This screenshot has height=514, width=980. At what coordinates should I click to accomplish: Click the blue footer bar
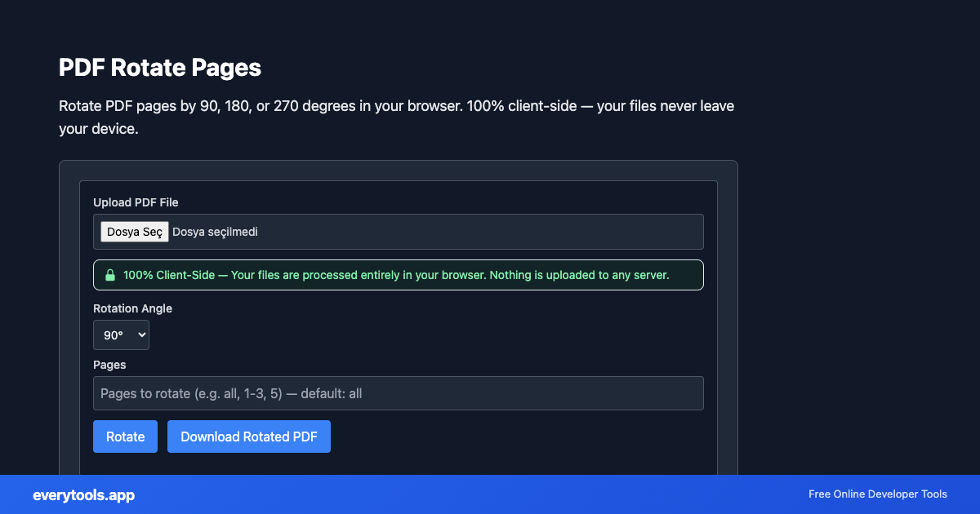click(x=490, y=494)
